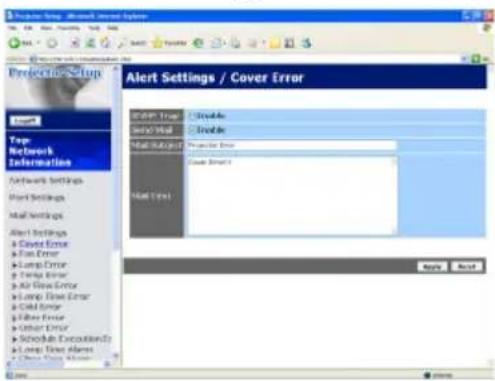The image size is (495, 381).
Task: Click the Forward navigation arrow icon
Action: (x=52, y=43)
